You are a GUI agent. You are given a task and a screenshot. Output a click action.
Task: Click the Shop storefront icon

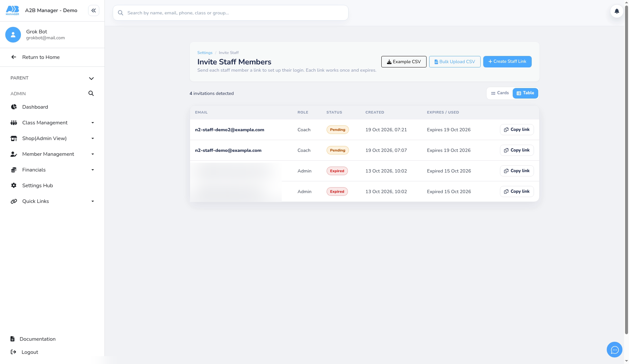pos(14,138)
